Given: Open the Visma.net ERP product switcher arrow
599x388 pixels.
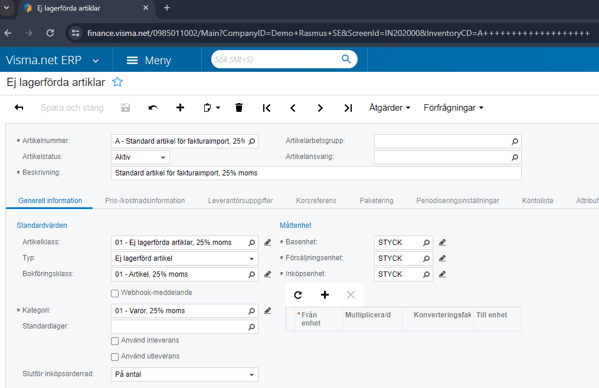Looking at the screenshot, I should click(96, 61).
